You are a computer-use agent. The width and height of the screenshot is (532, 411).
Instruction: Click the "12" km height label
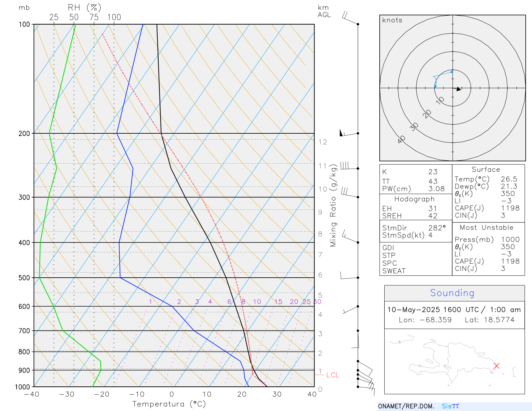coord(323,142)
